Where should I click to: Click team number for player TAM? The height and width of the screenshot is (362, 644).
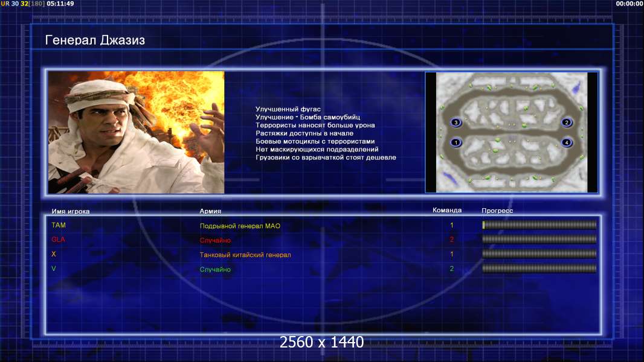tap(452, 225)
